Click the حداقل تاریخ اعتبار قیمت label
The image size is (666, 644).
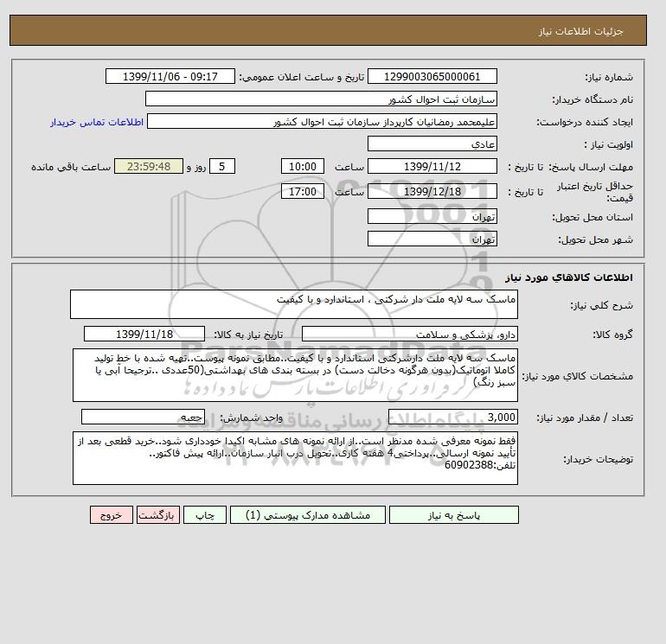595,192
